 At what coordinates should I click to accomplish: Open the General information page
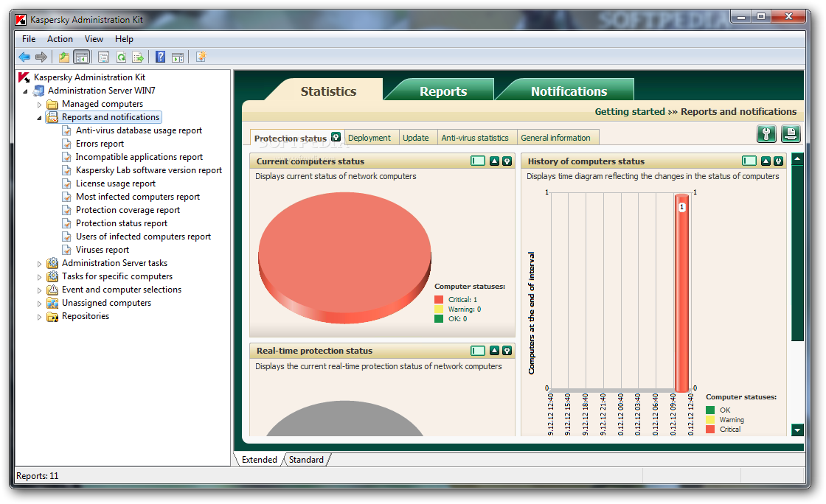pyautogui.click(x=556, y=138)
